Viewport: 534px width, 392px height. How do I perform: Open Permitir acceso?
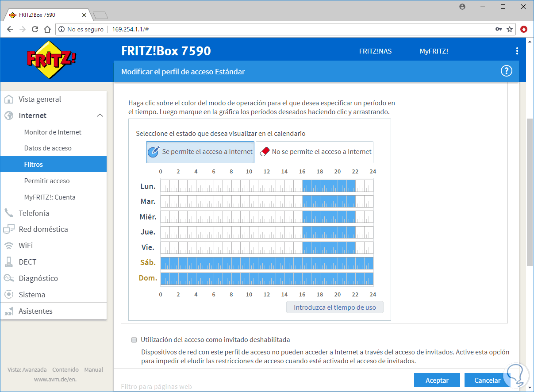[x=47, y=181]
